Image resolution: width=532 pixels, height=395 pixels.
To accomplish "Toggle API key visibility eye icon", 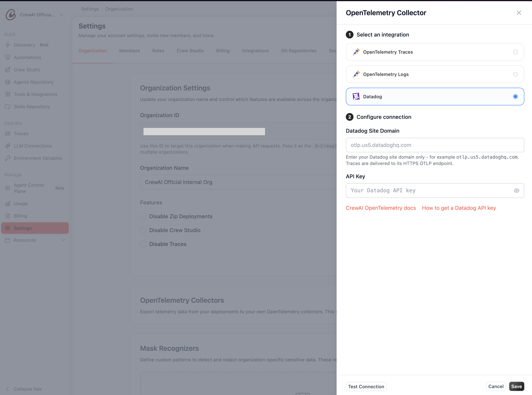I will tap(516, 191).
